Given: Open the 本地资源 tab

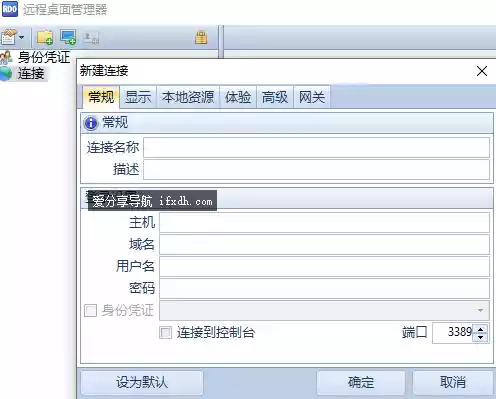Looking at the screenshot, I should pyautogui.click(x=188, y=97).
